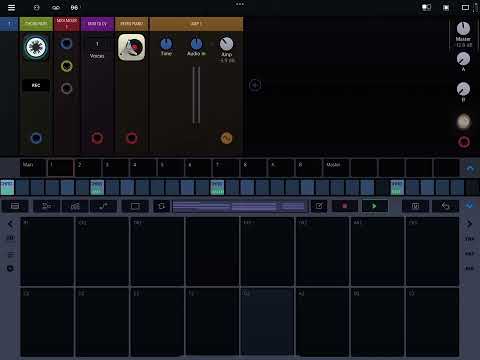
Task: Switch to track 7 tab
Action: click(x=226, y=167)
